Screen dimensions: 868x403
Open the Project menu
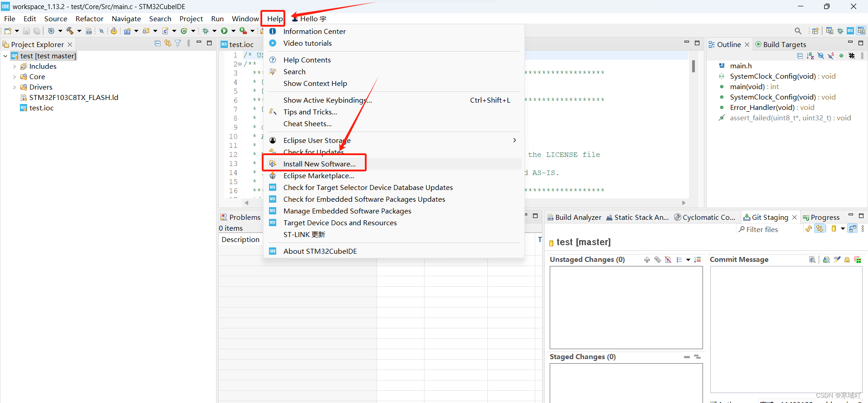tap(191, 19)
